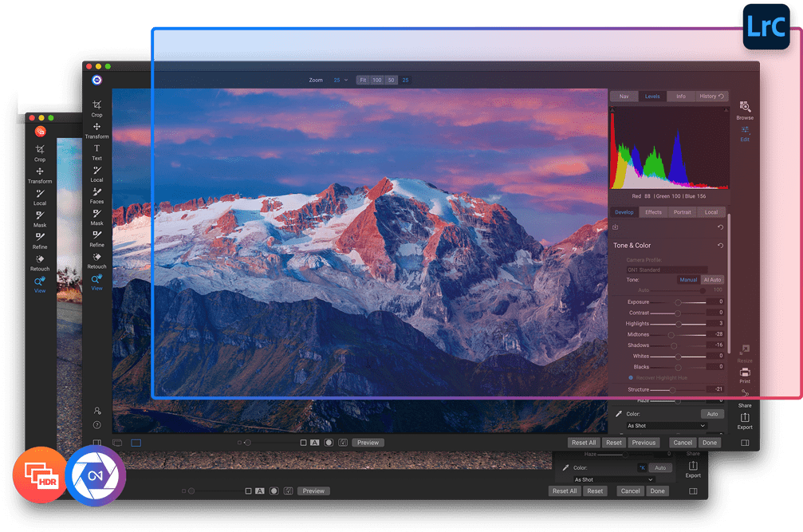Select the Transform tool in front window
This screenshot has width=803, height=532.
[x=96, y=131]
